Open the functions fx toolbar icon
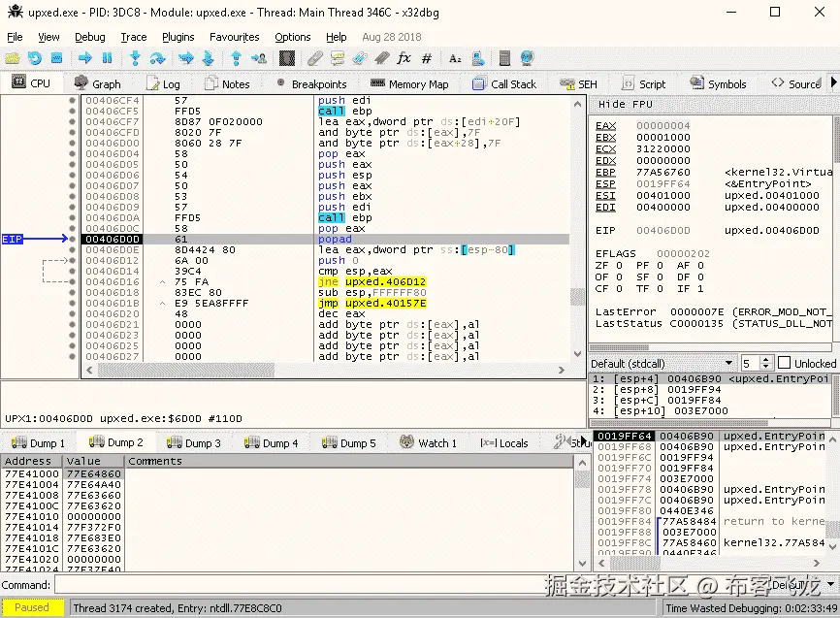Image resolution: width=840 pixels, height=618 pixels. 404,59
